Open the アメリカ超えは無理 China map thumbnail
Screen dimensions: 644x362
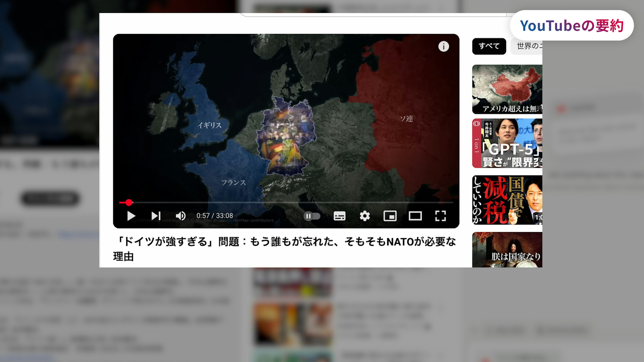click(x=507, y=89)
